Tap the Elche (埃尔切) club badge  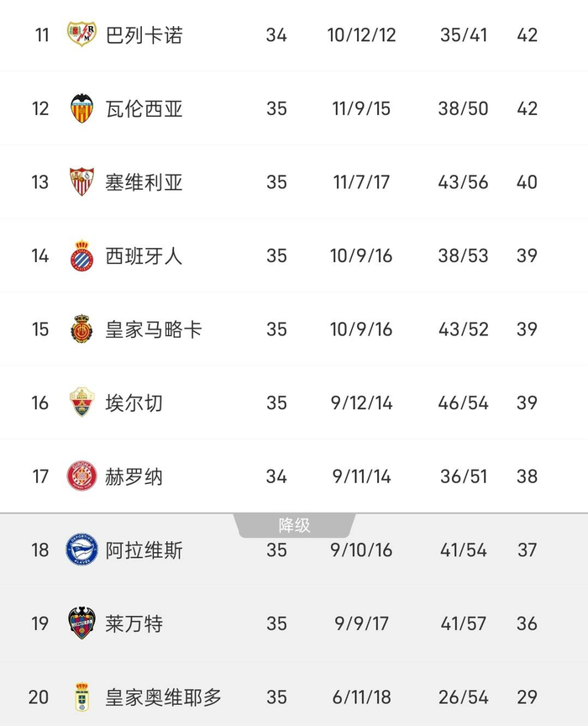82,402
